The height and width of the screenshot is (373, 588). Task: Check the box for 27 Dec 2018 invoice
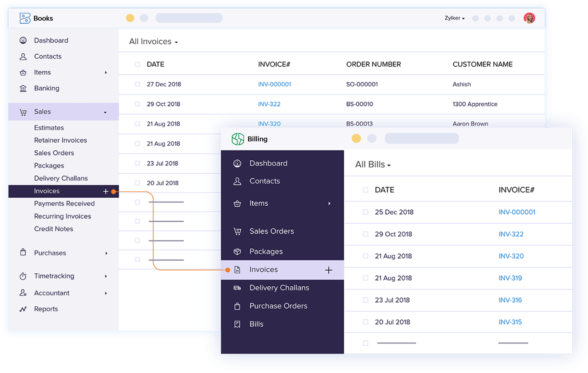[x=137, y=84]
